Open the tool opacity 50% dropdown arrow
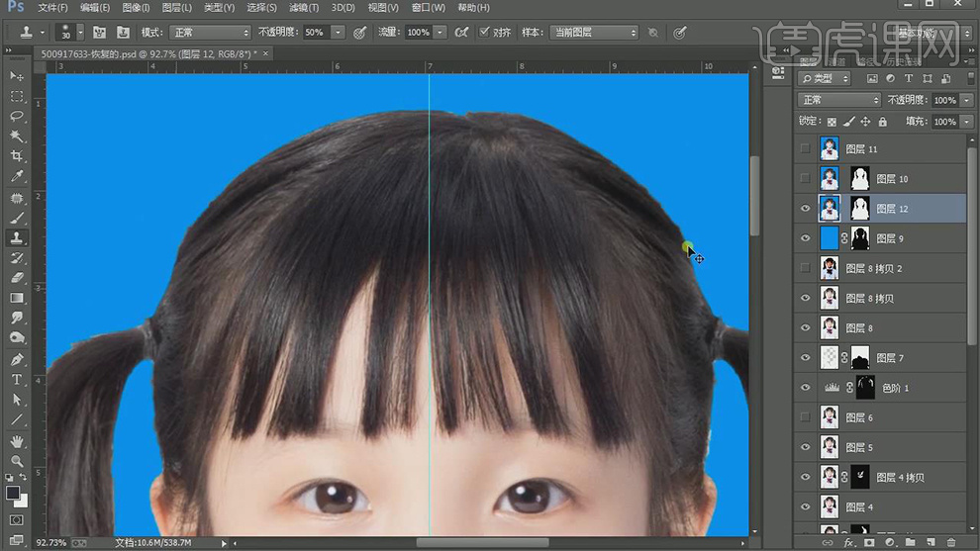 pyautogui.click(x=338, y=33)
